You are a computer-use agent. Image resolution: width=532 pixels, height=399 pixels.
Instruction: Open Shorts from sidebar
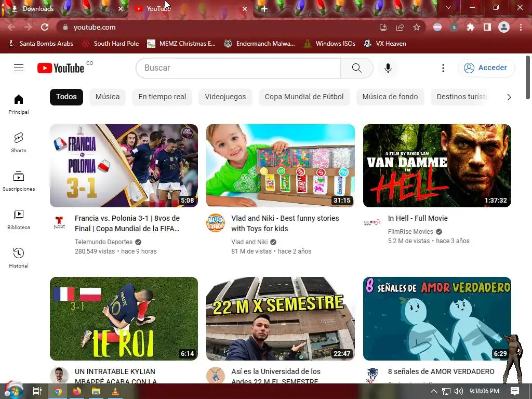click(19, 142)
